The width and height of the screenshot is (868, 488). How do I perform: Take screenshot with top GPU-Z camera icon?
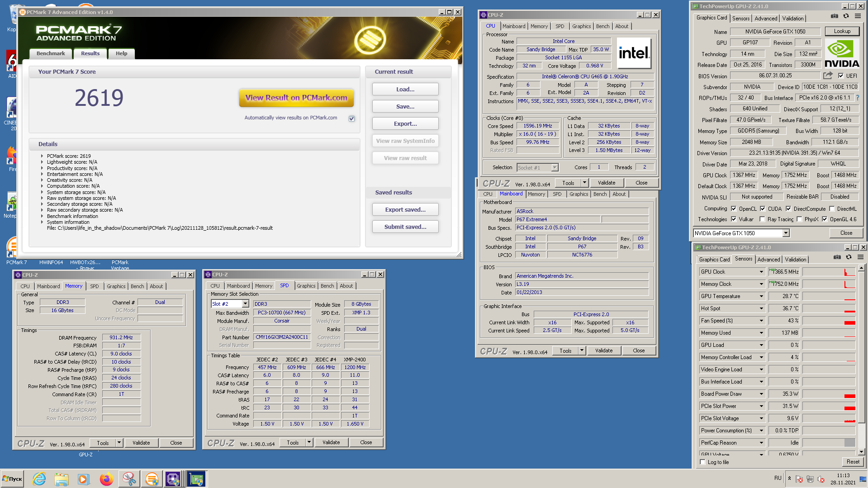(835, 16)
